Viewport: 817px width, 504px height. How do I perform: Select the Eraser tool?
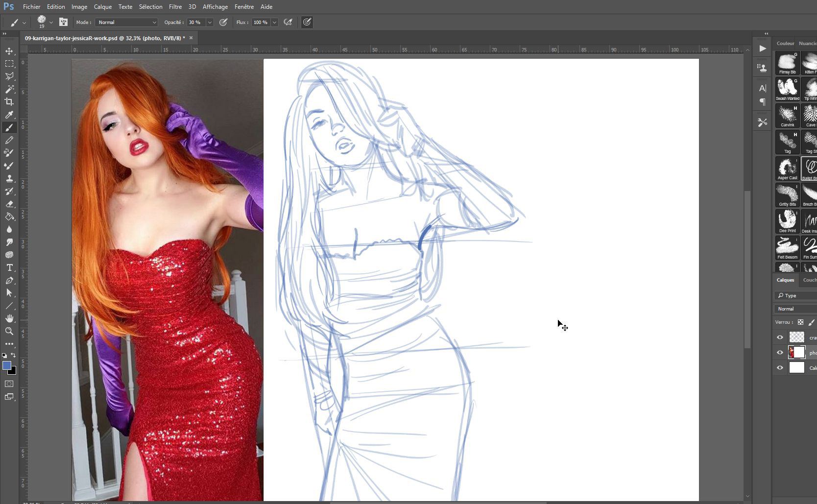click(9, 204)
